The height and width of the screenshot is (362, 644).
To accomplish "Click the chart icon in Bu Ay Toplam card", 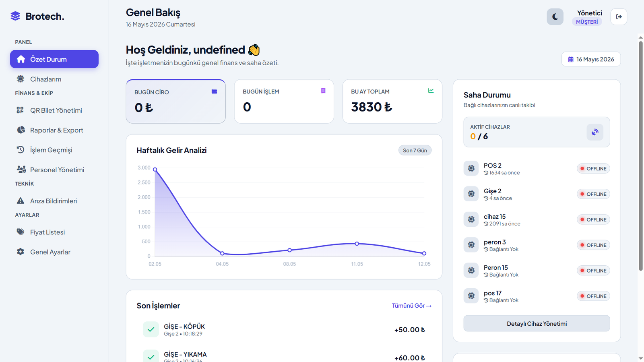I will point(431,91).
